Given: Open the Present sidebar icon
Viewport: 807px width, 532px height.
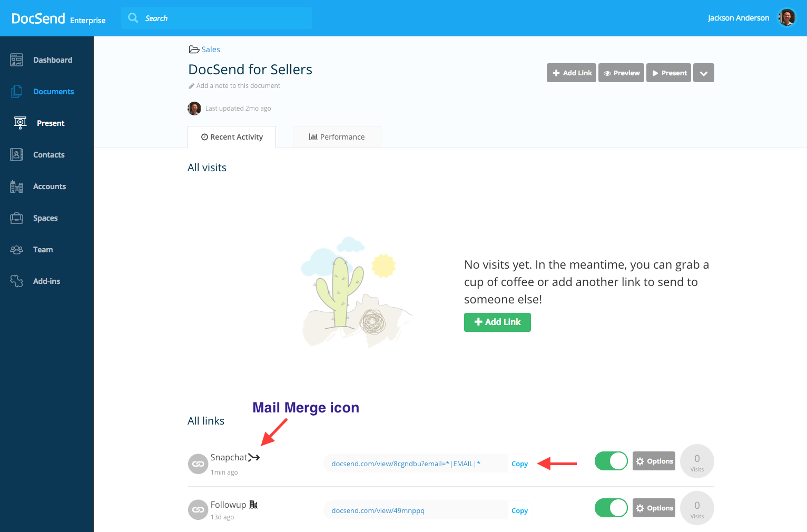Looking at the screenshot, I should 20,123.
